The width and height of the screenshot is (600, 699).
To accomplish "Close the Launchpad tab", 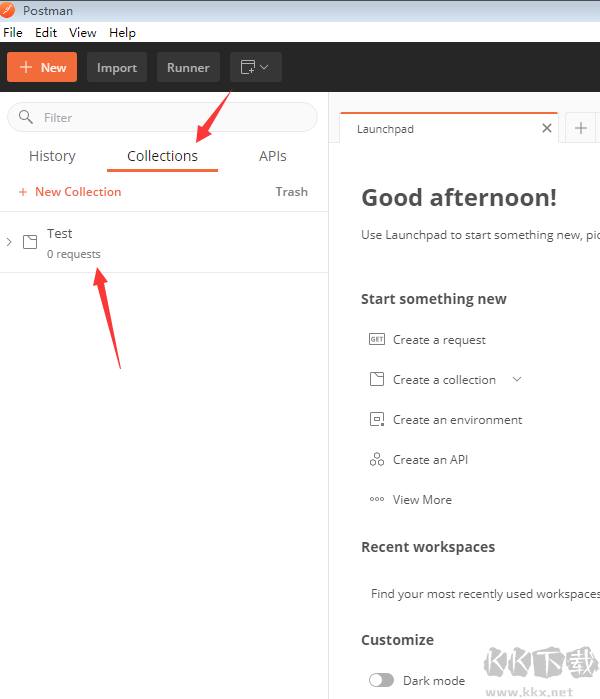I will 547,128.
